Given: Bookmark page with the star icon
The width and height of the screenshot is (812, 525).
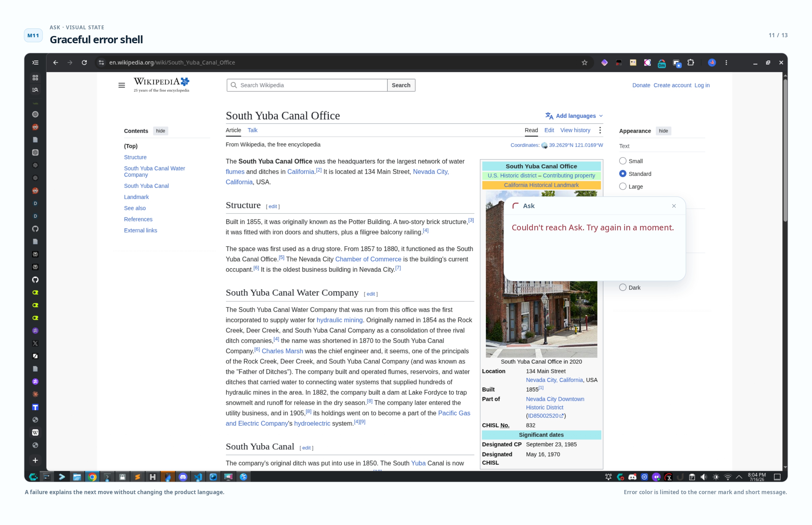Looking at the screenshot, I should [x=584, y=62].
